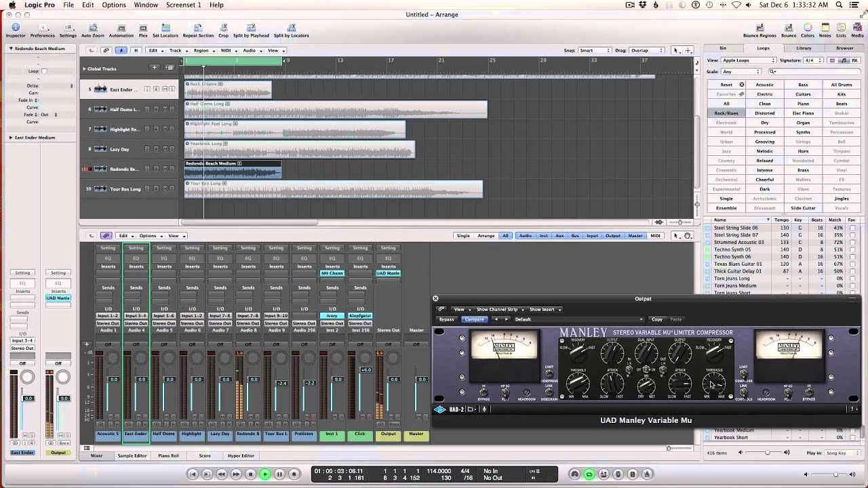Image resolution: width=868 pixels, height=488 pixels.
Task: Open Preferences from the toolbar
Action: [x=42, y=30]
